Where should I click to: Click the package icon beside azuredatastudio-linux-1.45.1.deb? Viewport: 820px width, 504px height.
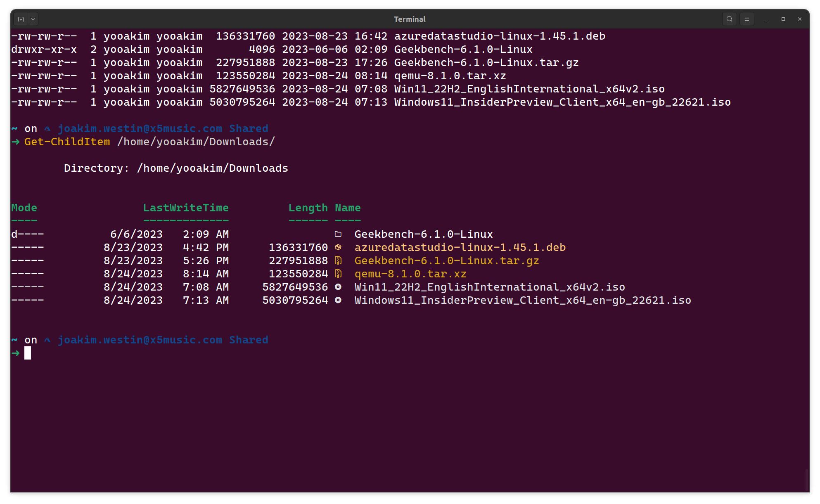pyautogui.click(x=338, y=247)
